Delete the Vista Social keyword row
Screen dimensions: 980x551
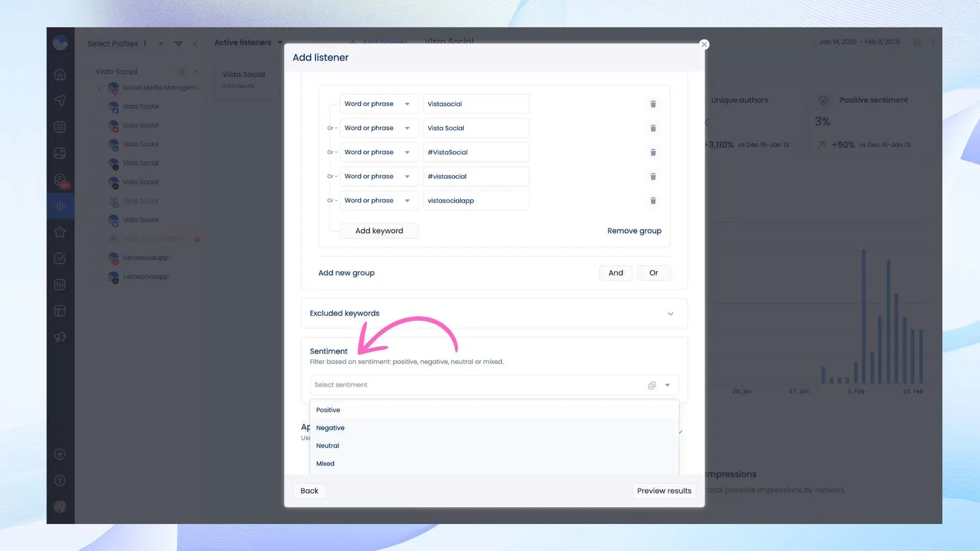(653, 129)
